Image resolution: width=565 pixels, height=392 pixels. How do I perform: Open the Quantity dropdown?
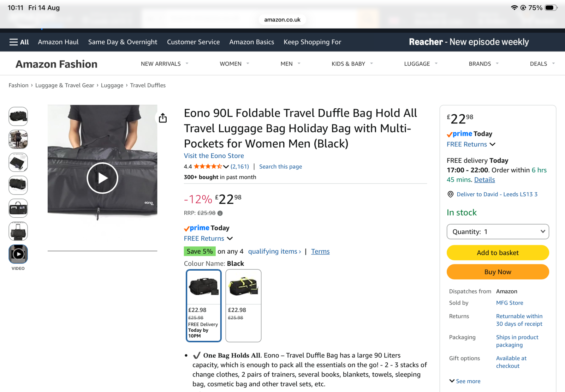click(498, 232)
